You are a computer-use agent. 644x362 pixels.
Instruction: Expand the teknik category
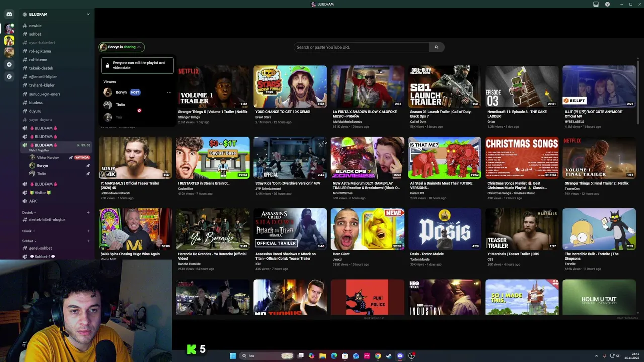tap(28, 231)
